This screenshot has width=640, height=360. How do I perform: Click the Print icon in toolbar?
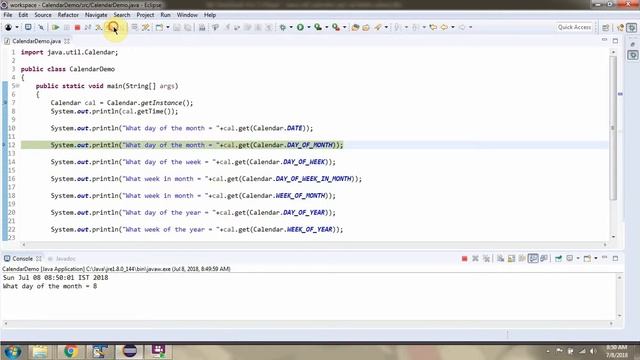202,27
